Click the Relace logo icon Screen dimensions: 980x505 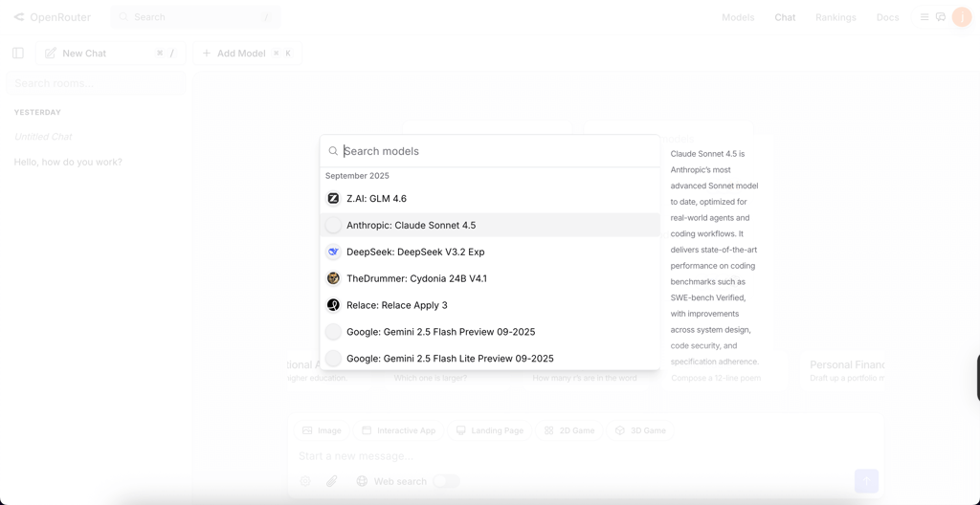pos(334,305)
